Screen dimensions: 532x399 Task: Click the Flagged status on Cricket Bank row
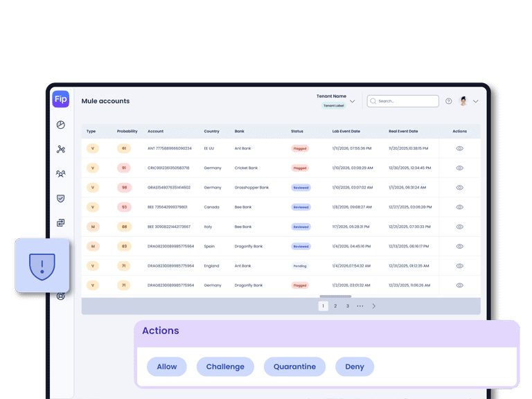click(300, 168)
